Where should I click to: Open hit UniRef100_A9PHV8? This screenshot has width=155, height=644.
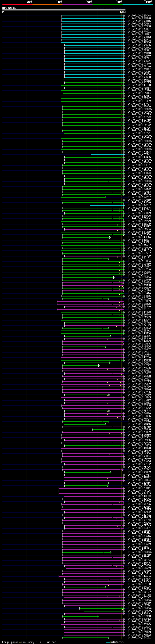pyautogui.click(x=139, y=18)
